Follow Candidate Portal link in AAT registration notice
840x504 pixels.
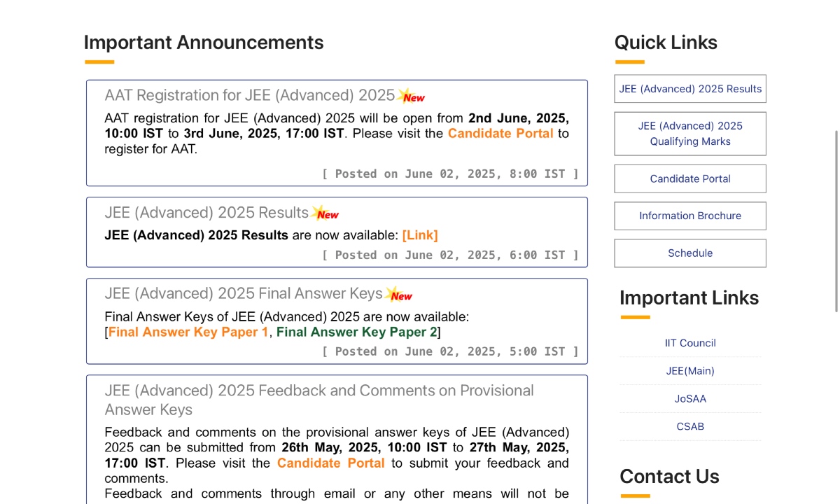pos(500,133)
